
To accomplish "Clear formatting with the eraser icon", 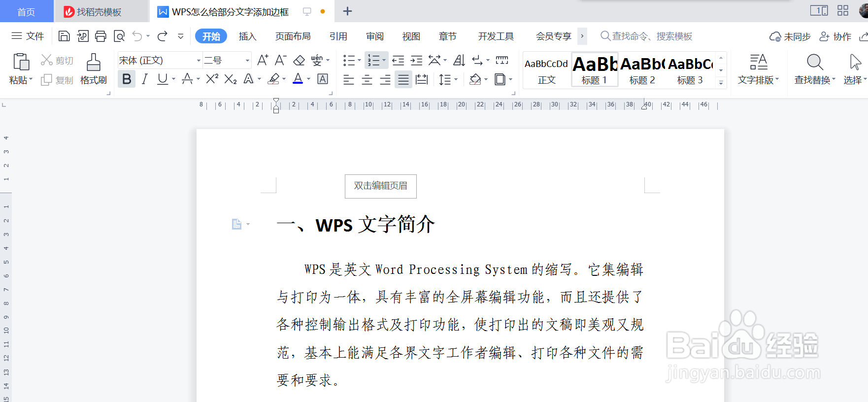I will tap(299, 60).
